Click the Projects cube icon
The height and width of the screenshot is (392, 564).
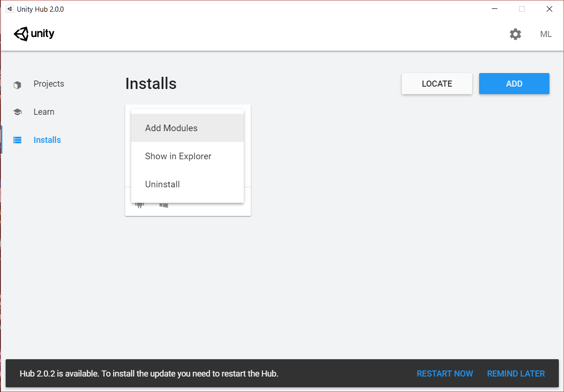(17, 85)
